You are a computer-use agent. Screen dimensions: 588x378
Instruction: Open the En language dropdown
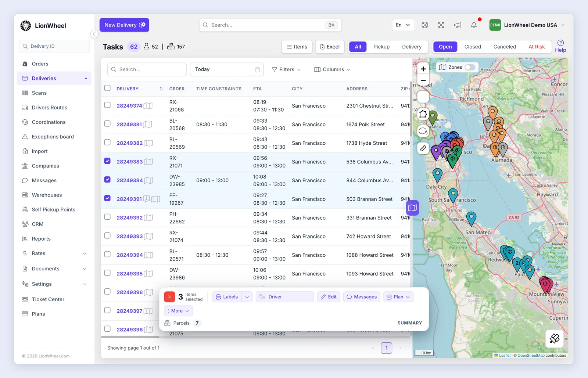pos(403,25)
